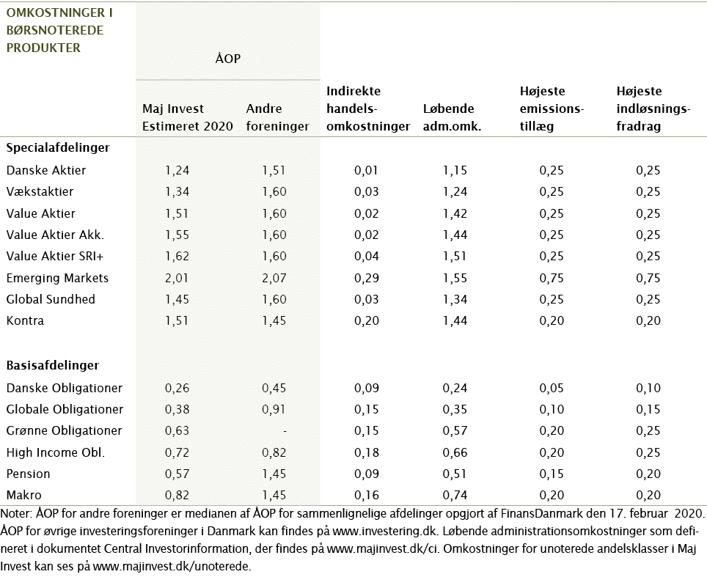Screen dimensions: 707x588
Task: Select the High Income Obl. row label
Action: [x=55, y=452]
